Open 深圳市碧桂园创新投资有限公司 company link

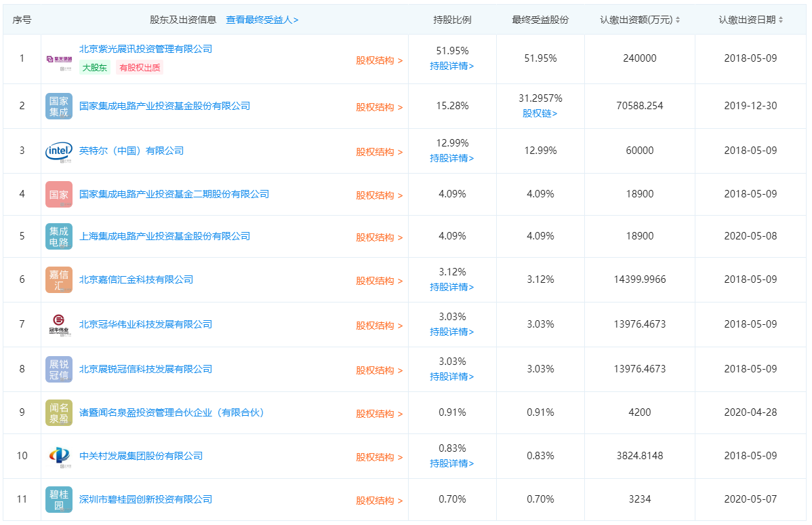click(146, 499)
